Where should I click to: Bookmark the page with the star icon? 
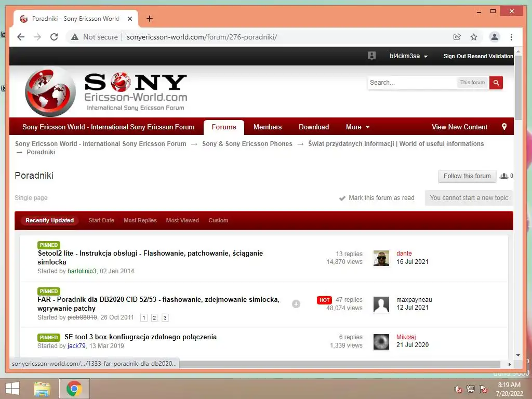pos(474,37)
